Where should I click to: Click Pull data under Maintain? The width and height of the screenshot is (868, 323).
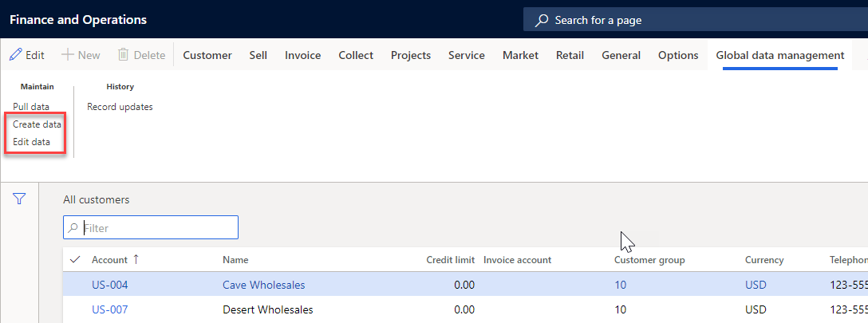click(x=31, y=107)
